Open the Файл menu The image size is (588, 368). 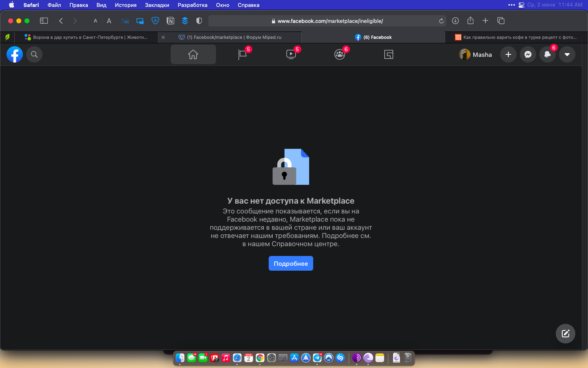tap(54, 5)
